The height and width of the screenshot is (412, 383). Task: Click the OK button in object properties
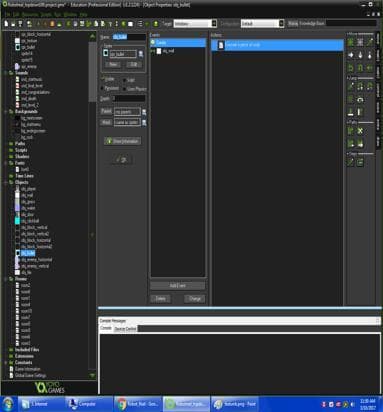coord(122,160)
